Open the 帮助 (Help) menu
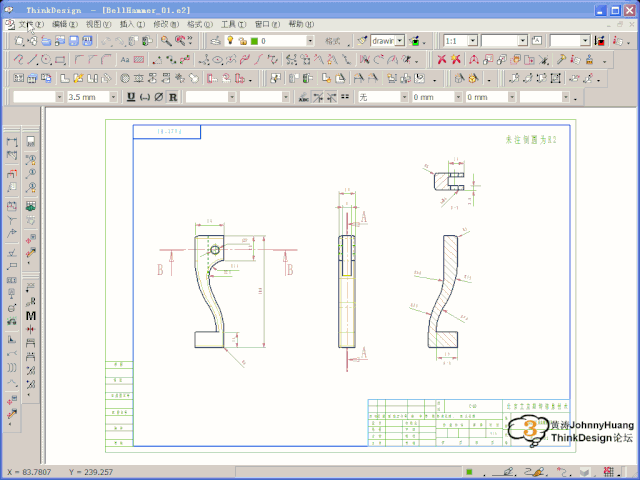The height and width of the screenshot is (480, 640). [x=301, y=24]
